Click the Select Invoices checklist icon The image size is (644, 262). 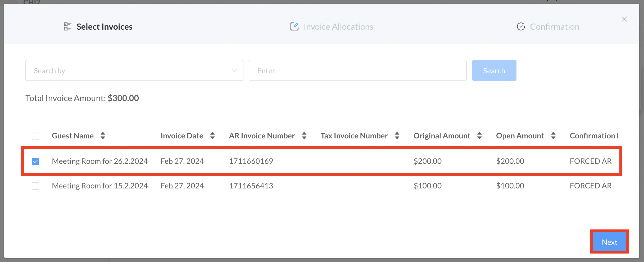pyautogui.click(x=67, y=26)
